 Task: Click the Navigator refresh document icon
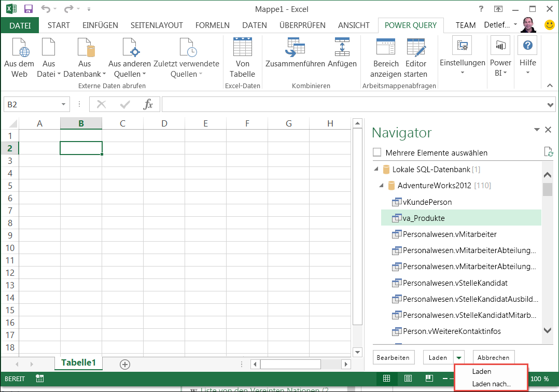[x=548, y=152]
